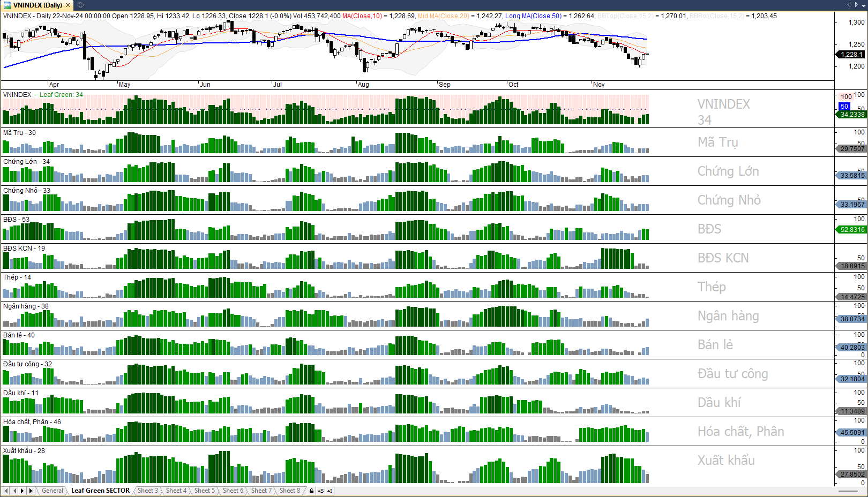Screen dimensions: 868x497
Task: Click the blue 50 level marker
Action: 844,107
